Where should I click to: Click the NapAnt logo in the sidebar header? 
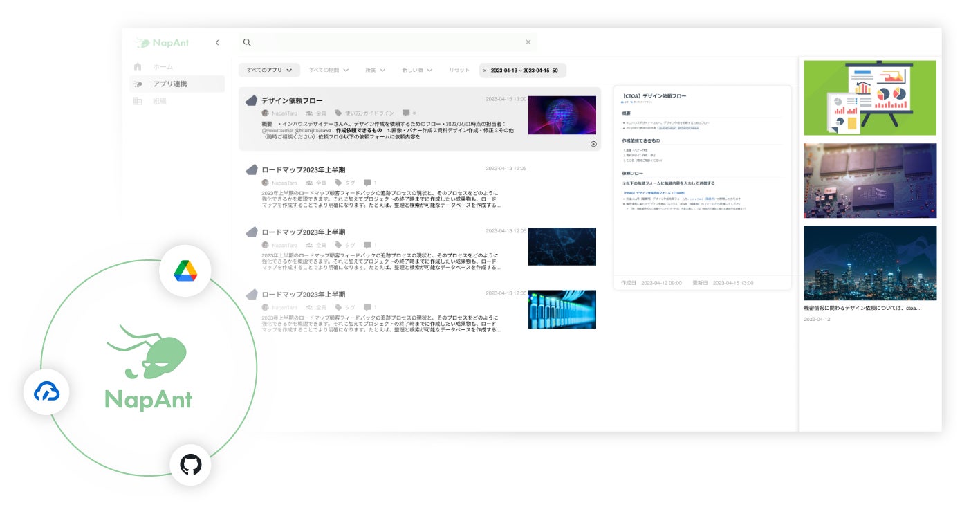pyautogui.click(x=163, y=43)
